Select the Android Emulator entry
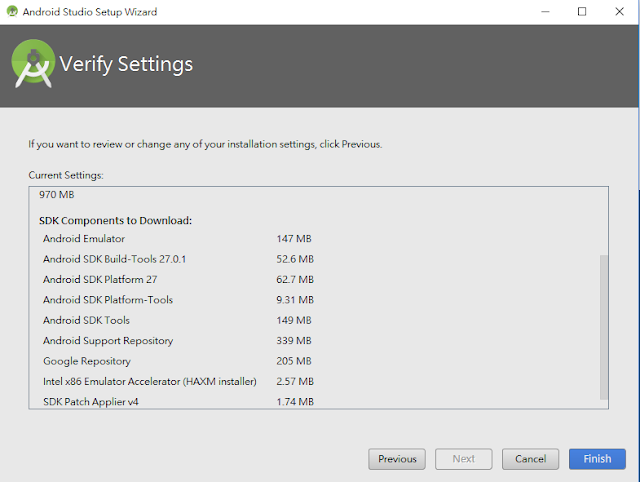The image size is (640, 482). pos(177,239)
